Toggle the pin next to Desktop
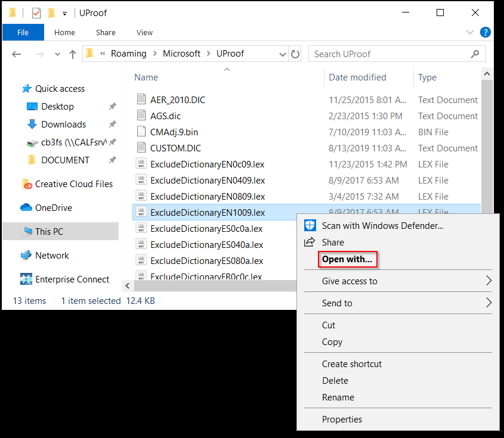Viewport: 504px width, 438px height. pyautogui.click(x=112, y=107)
